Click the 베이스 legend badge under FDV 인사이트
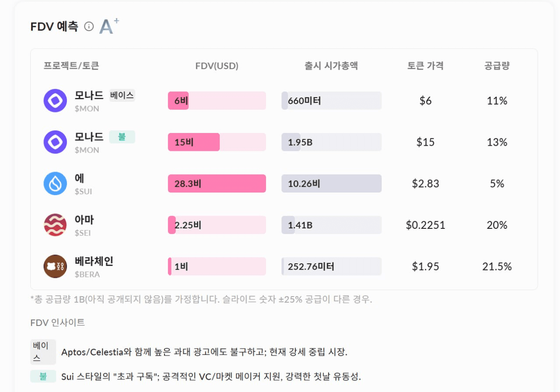Screen dimensions: 560x392 point(43,352)
